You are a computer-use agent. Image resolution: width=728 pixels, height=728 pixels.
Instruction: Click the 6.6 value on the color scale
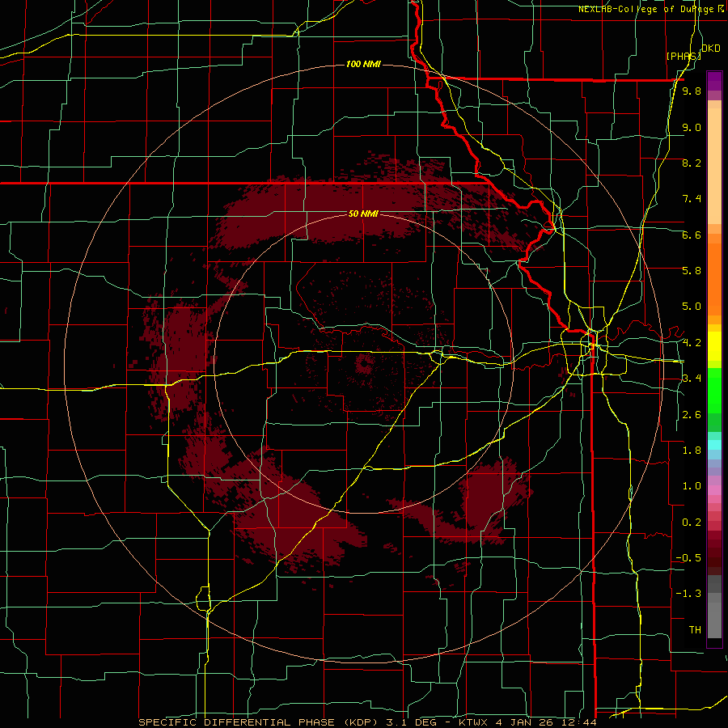(692, 235)
